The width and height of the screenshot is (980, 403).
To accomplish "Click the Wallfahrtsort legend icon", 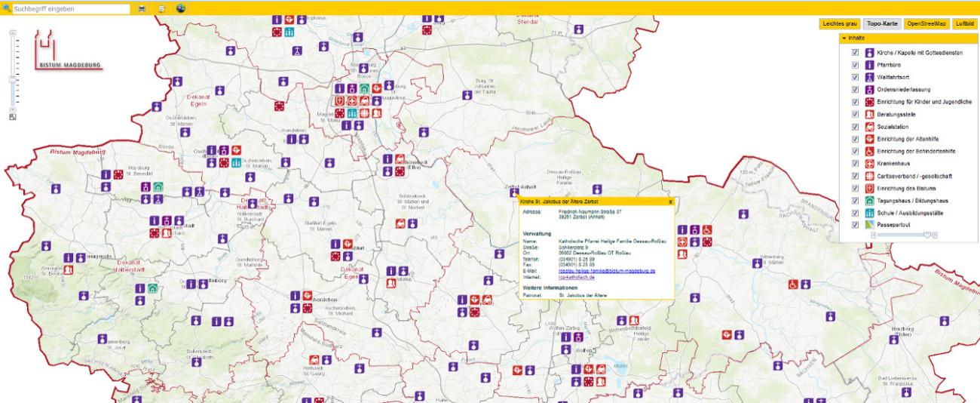I will (868, 77).
